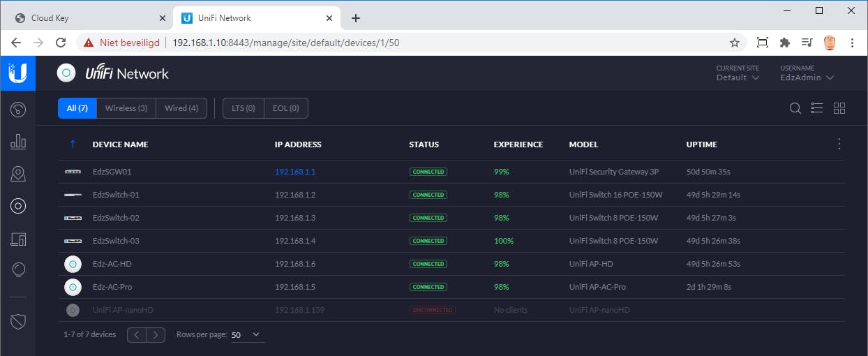
Task: Click the search magnifier above device list
Action: [x=795, y=108]
